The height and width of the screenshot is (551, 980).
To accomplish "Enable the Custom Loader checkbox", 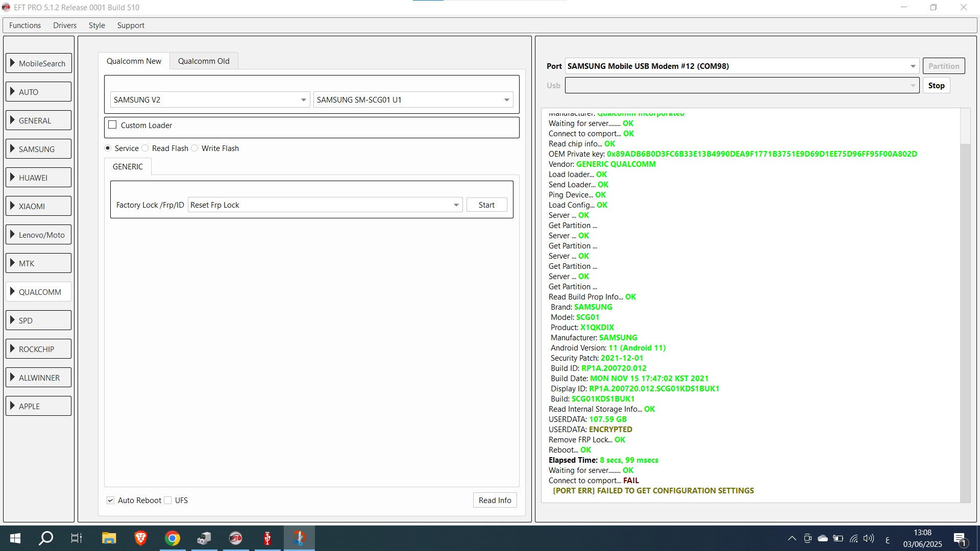I will click(112, 125).
